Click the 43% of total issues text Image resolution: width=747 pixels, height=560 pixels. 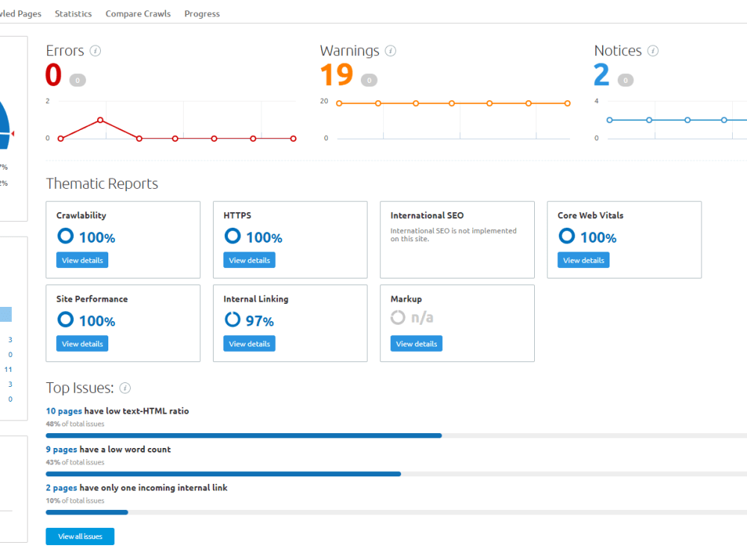tap(75, 462)
